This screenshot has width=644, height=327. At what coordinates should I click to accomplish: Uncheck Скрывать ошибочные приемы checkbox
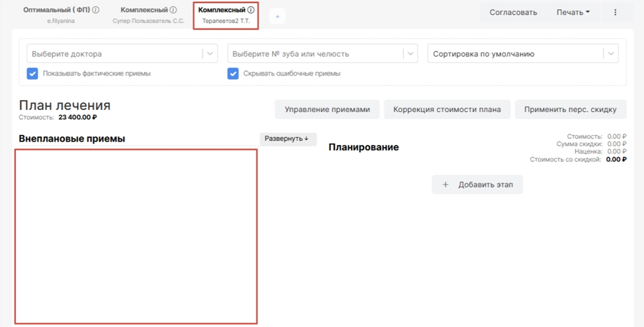point(233,73)
